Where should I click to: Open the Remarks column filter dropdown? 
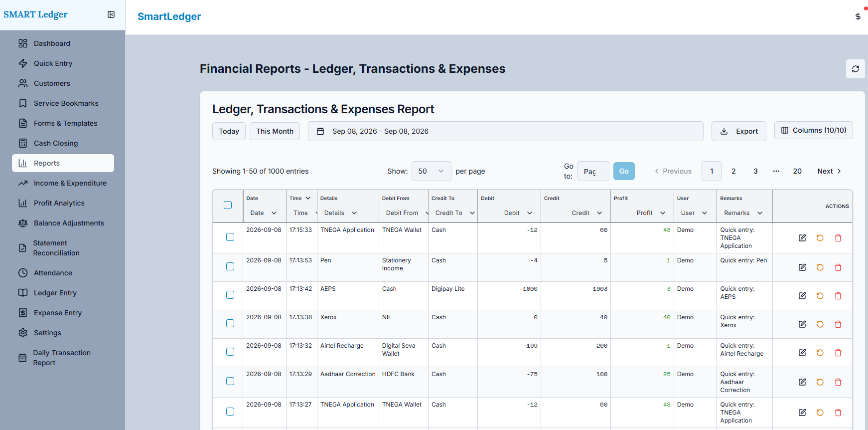(743, 213)
